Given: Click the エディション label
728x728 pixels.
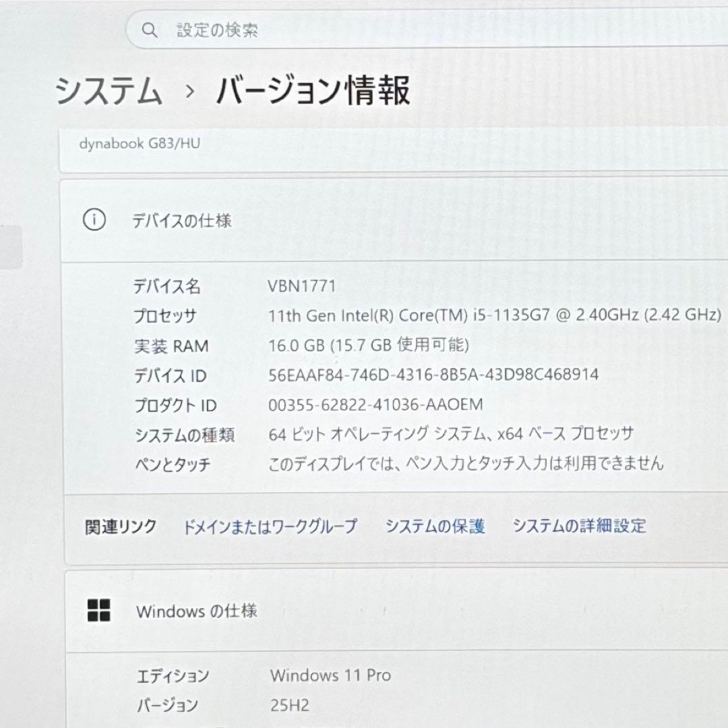Looking at the screenshot, I should (x=173, y=677).
